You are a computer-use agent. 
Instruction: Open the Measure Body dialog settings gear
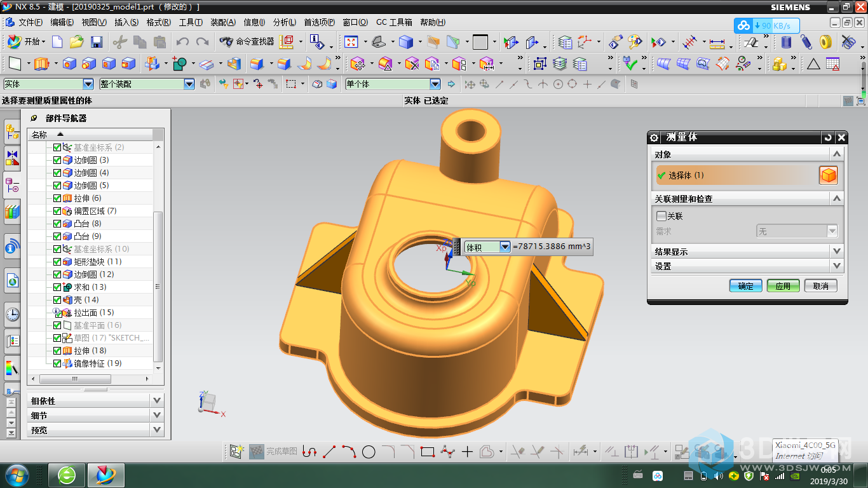(x=654, y=137)
